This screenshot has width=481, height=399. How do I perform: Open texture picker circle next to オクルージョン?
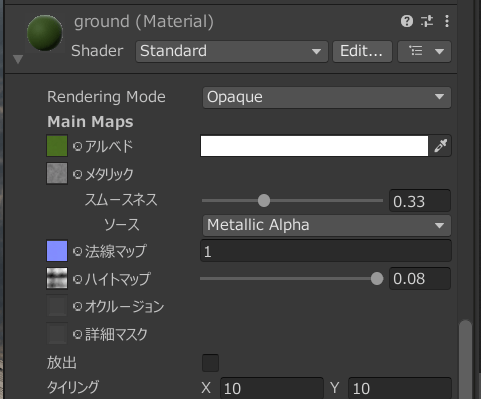click(x=77, y=306)
